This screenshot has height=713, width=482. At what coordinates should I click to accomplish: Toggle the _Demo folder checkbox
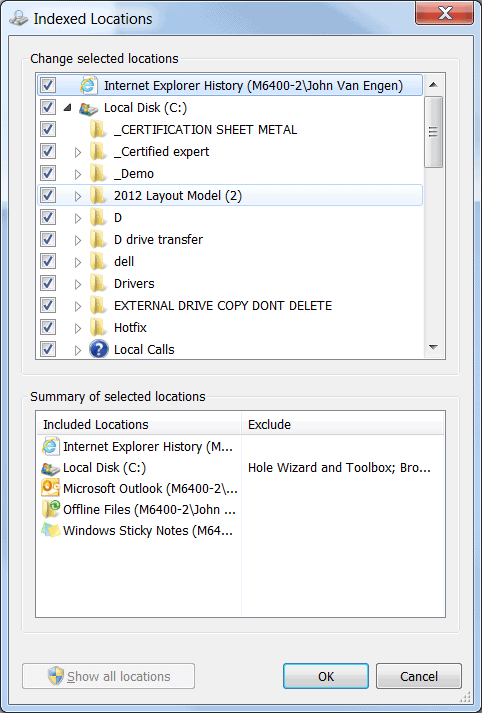click(x=48, y=173)
